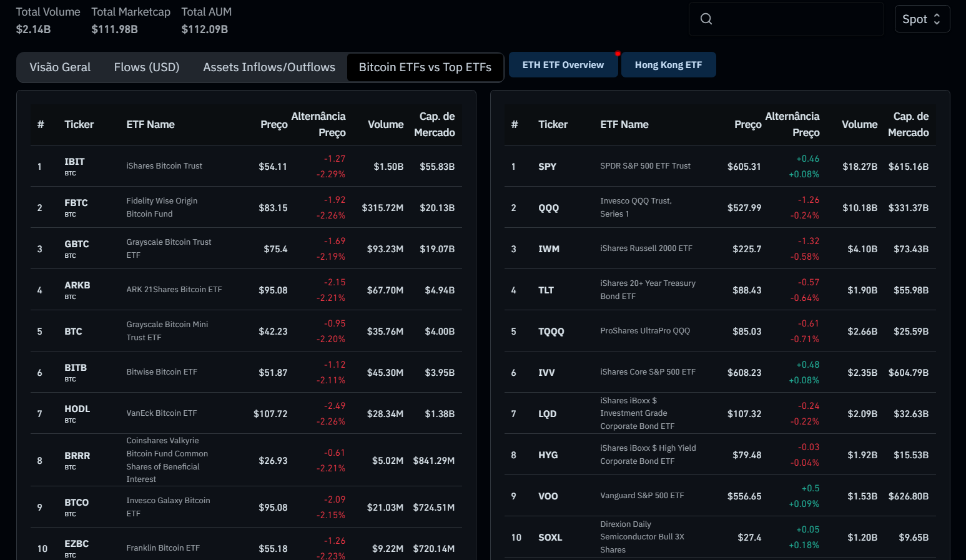The height and width of the screenshot is (560, 966).
Task: Select the TLT ticker
Action: [546, 290]
